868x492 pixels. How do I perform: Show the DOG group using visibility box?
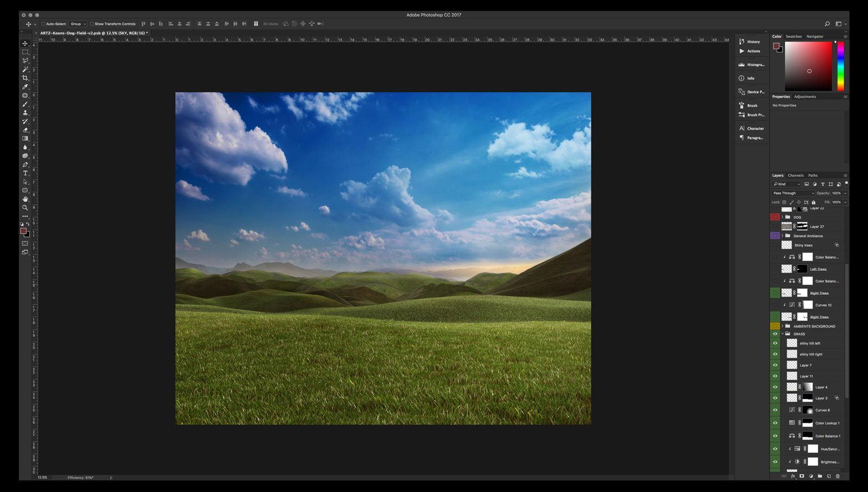(775, 217)
